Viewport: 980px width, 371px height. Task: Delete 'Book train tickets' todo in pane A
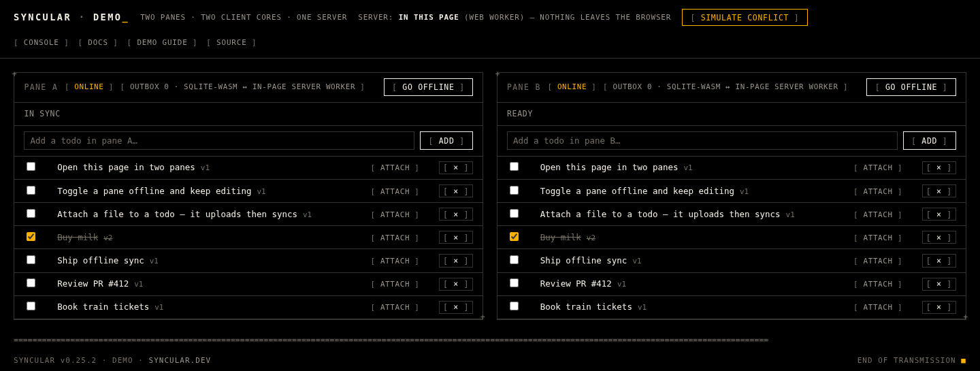pyautogui.click(x=456, y=307)
